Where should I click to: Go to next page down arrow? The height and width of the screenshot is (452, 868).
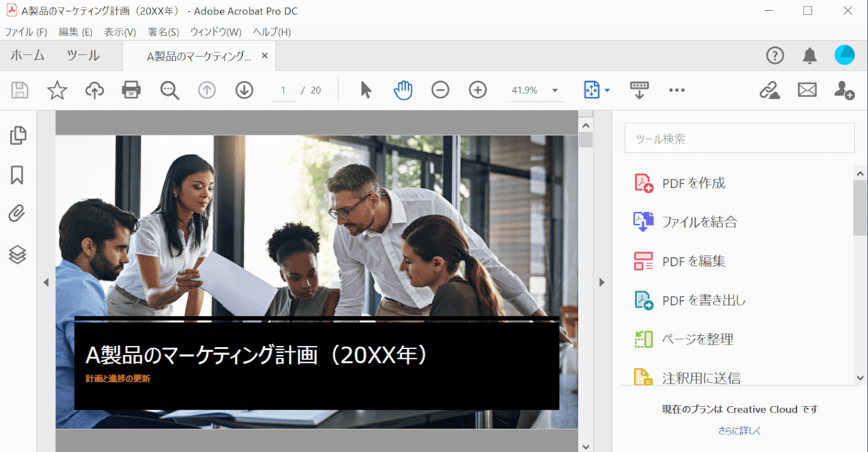(x=244, y=90)
